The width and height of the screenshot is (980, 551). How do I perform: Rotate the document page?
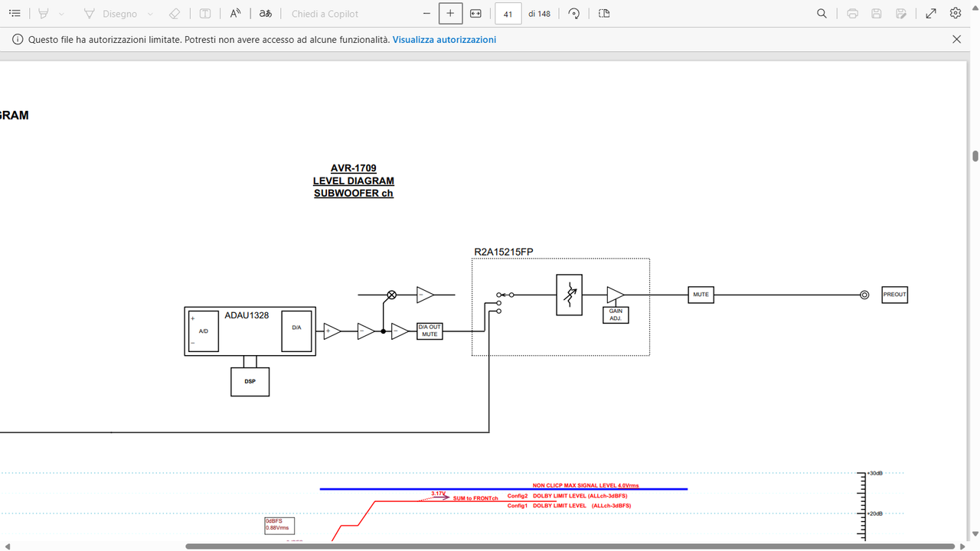point(574,14)
